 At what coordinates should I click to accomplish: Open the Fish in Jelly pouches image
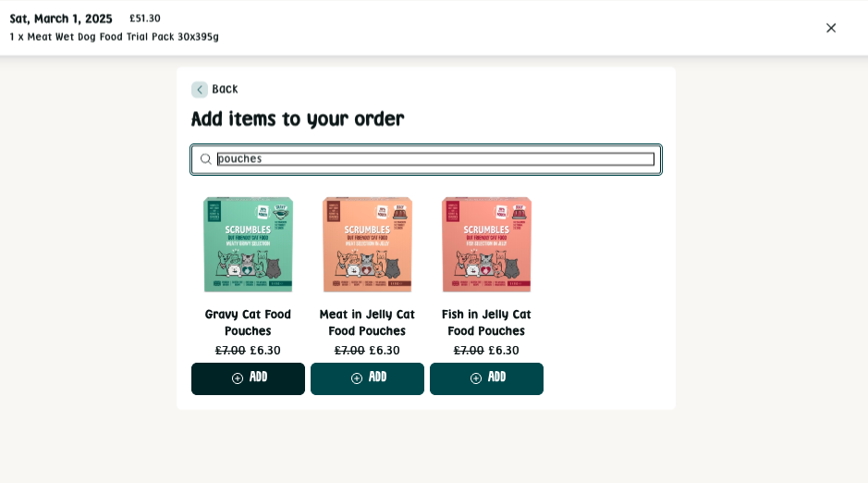pos(486,244)
